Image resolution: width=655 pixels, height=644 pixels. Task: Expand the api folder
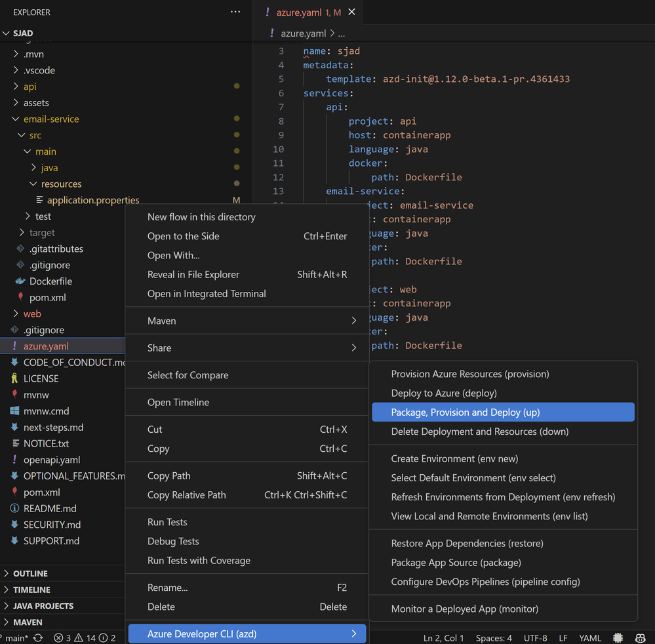pyautogui.click(x=30, y=87)
